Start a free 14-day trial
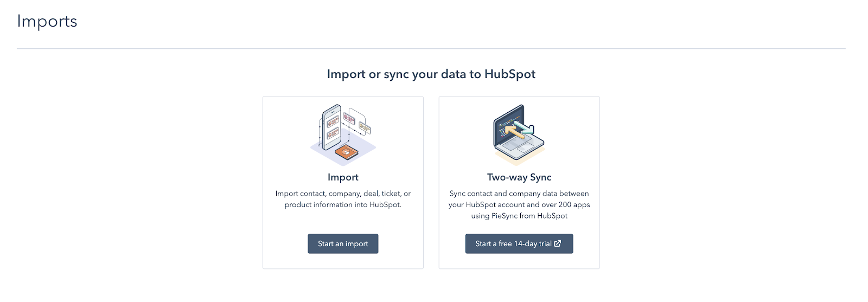The width and height of the screenshot is (868, 302). 519,243
